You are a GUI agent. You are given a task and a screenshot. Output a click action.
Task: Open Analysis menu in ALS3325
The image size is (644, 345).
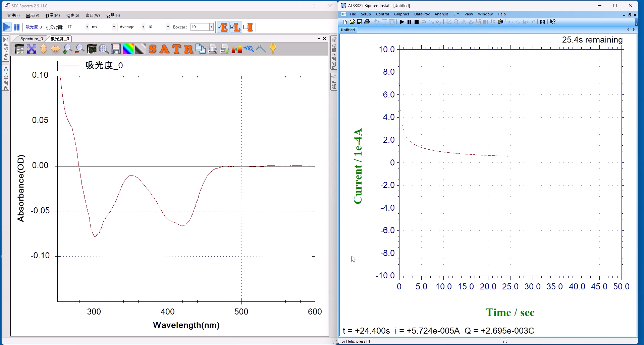pos(441,14)
